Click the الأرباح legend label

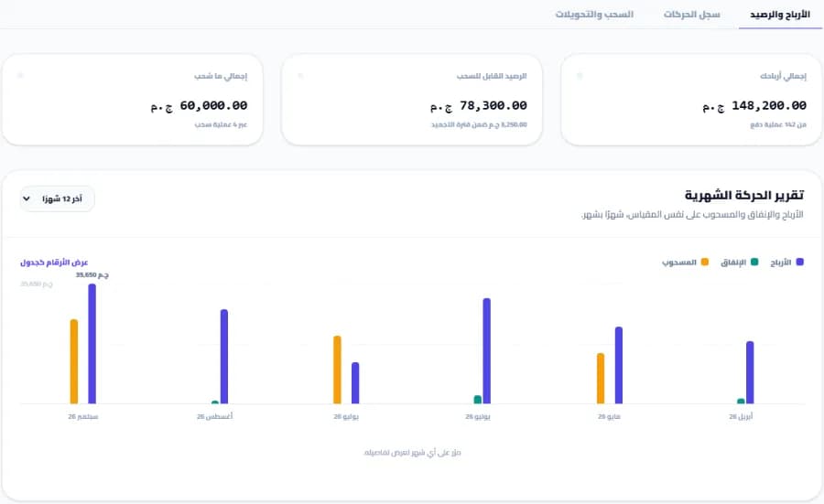(x=781, y=263)
